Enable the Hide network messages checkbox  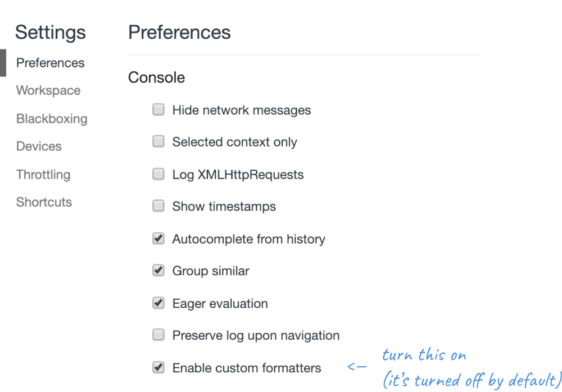coord(158,110)
